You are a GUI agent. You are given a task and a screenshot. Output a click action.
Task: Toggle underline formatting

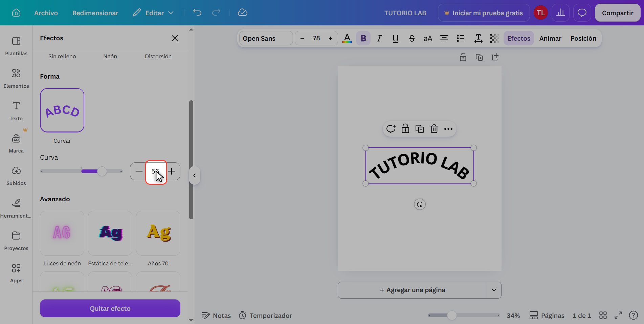coord(396,38)
